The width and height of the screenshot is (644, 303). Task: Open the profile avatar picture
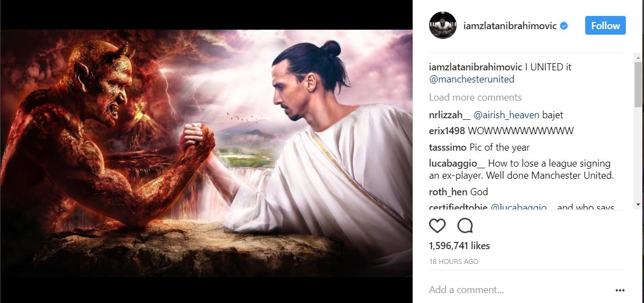(443, 25)
